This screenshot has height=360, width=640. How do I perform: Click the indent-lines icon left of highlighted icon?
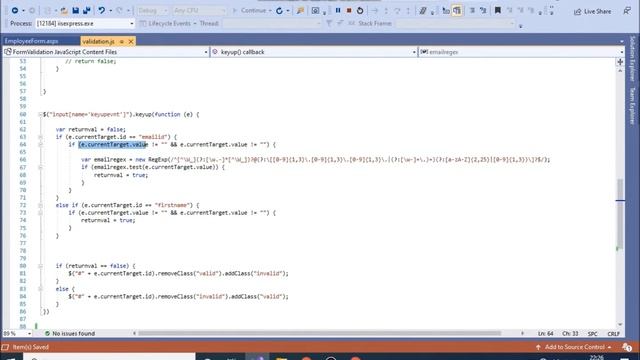pos(446,11)
